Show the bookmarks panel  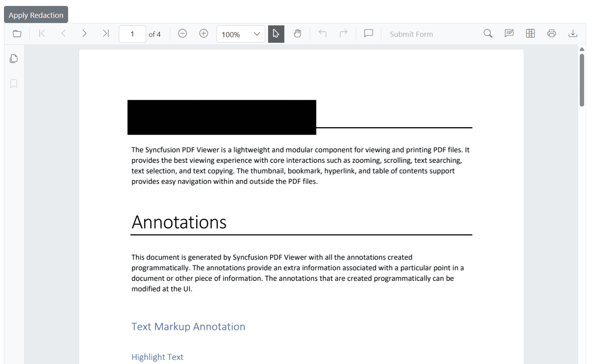click(13, 84)
